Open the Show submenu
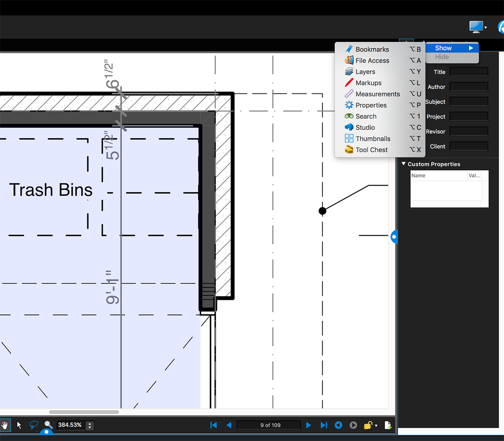Screen dimensions: 504x441 click(452, 48)
